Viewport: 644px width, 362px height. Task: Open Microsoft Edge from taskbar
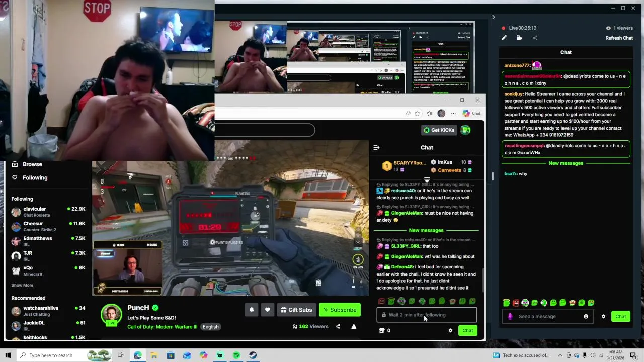pyautogui.click(x=137, y=355)
